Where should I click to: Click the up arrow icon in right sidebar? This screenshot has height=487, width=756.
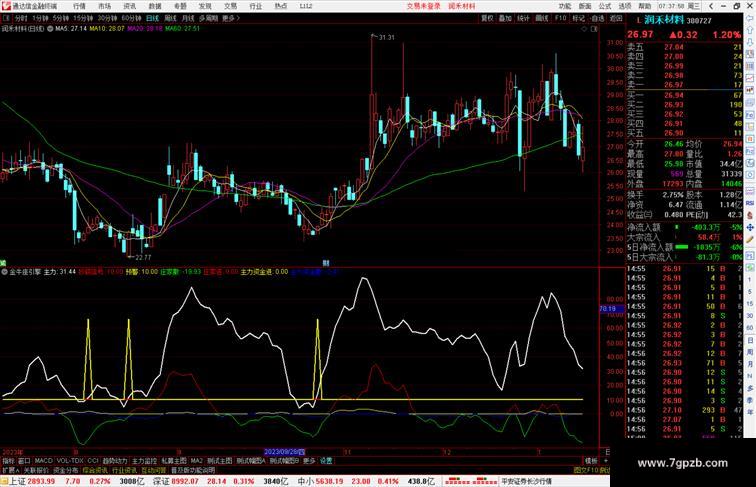click(x=750, y=30)
